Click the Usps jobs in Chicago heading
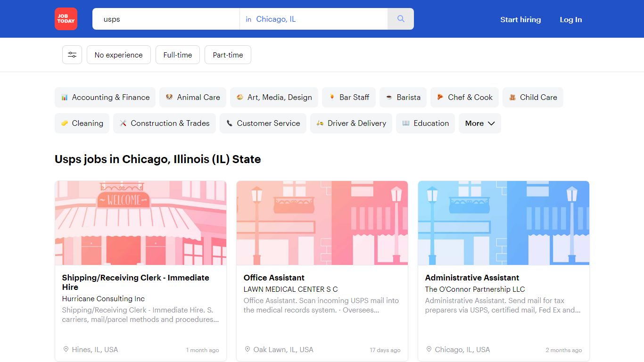The image size is (644, 362). click(158, 159)
